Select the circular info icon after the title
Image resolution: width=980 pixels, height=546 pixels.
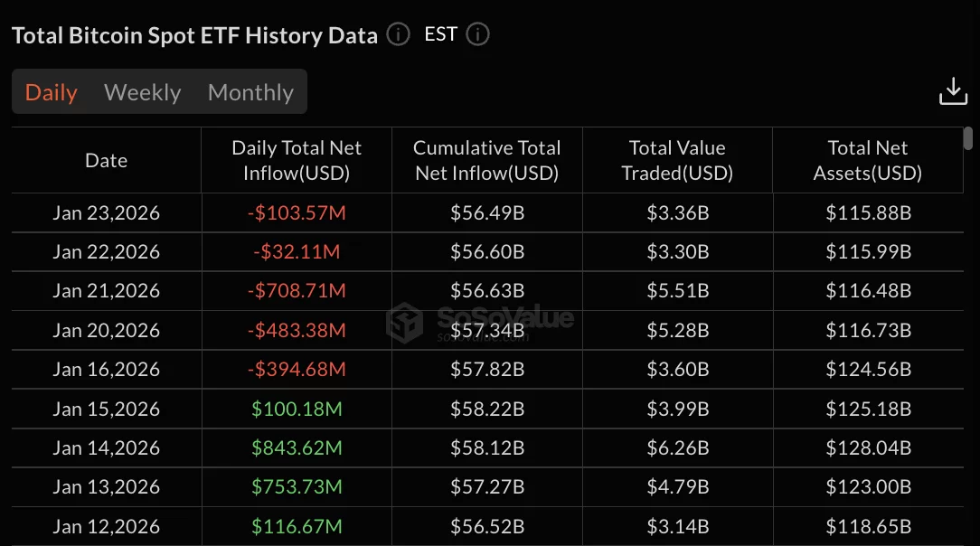tap(397, 34)
